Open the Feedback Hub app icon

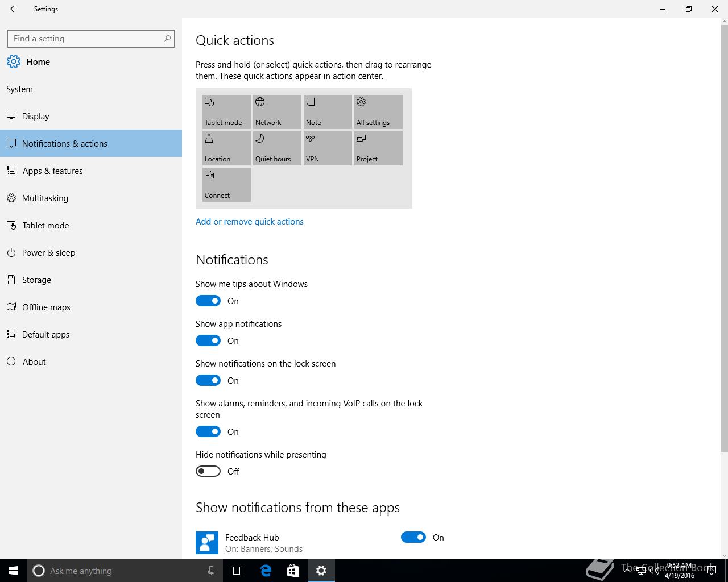(x=207, y=543)
